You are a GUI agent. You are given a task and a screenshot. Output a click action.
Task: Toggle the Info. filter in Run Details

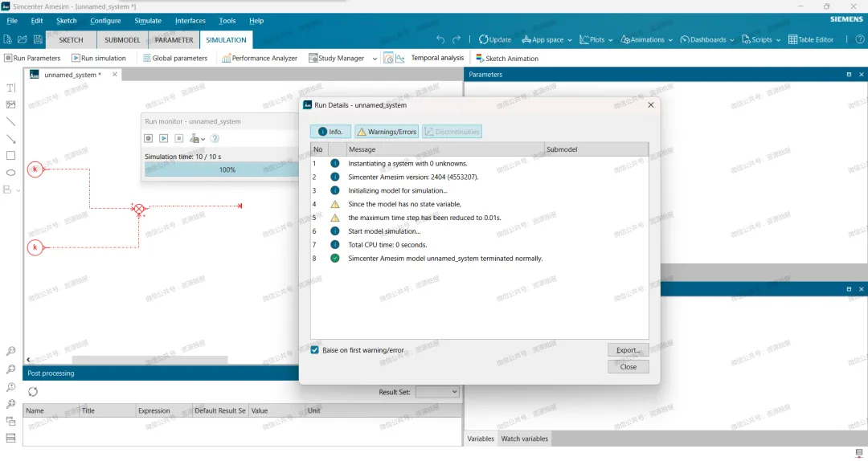(x=330, y=132)
